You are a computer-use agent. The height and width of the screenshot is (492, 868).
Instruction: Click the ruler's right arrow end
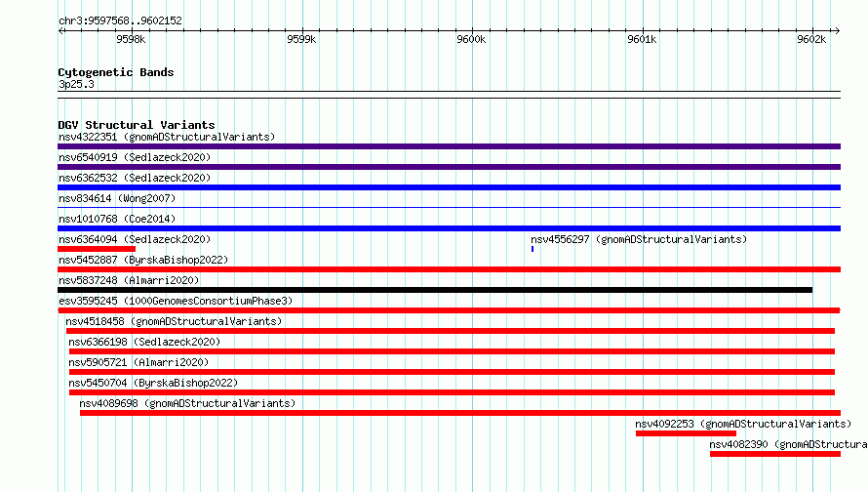(837, 30)
